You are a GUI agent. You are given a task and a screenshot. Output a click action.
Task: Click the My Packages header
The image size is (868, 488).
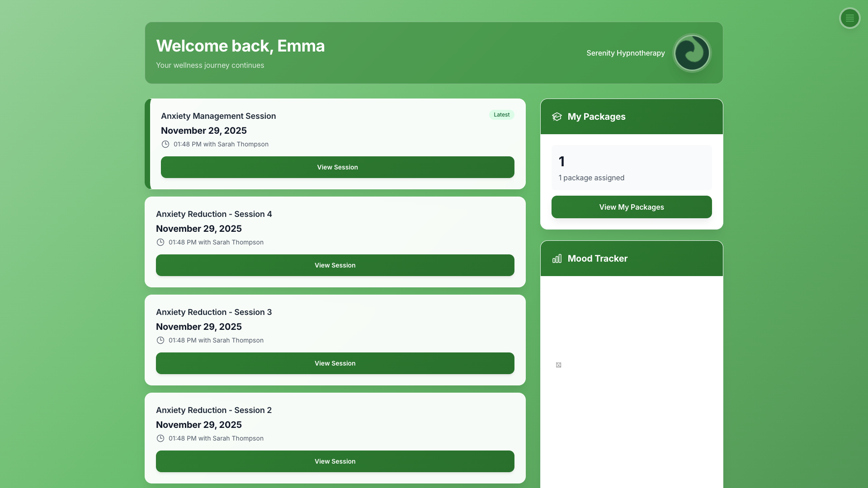pos(596,117)
